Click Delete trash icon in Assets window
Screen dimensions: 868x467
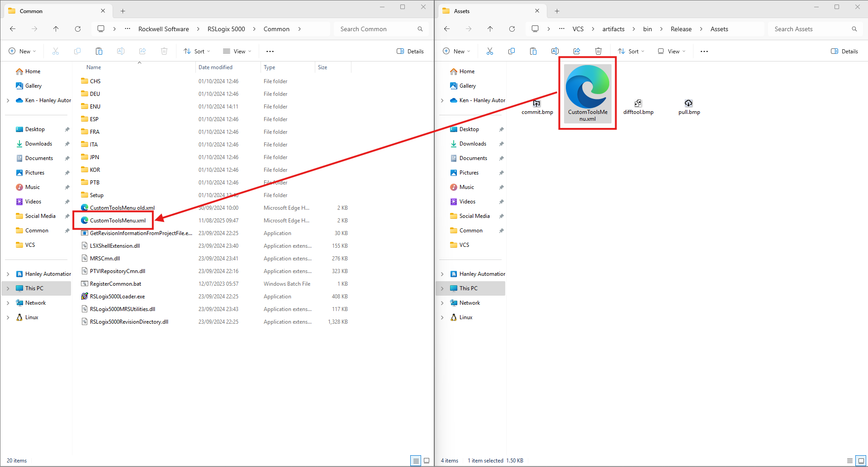[x=598, y=51]
